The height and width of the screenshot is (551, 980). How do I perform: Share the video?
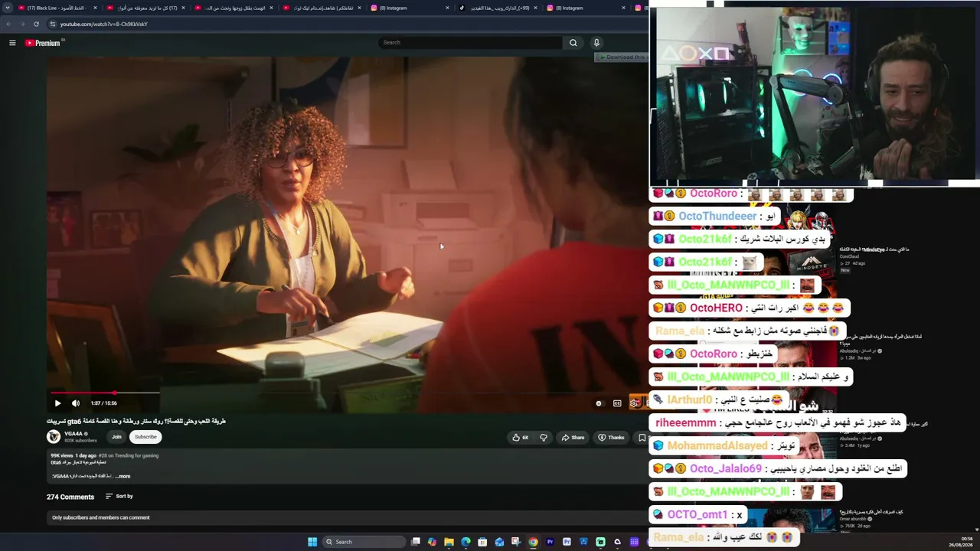pyautogui.click(x=573, y=438)
